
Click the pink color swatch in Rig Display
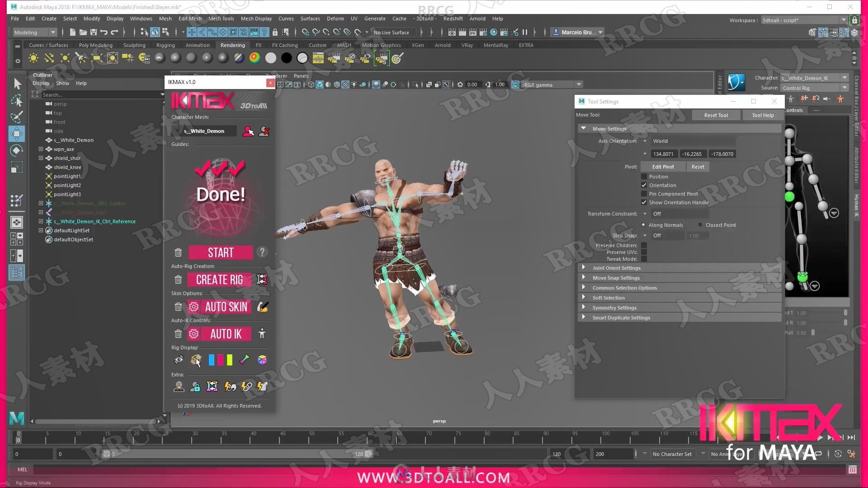(x=220, y=360)
